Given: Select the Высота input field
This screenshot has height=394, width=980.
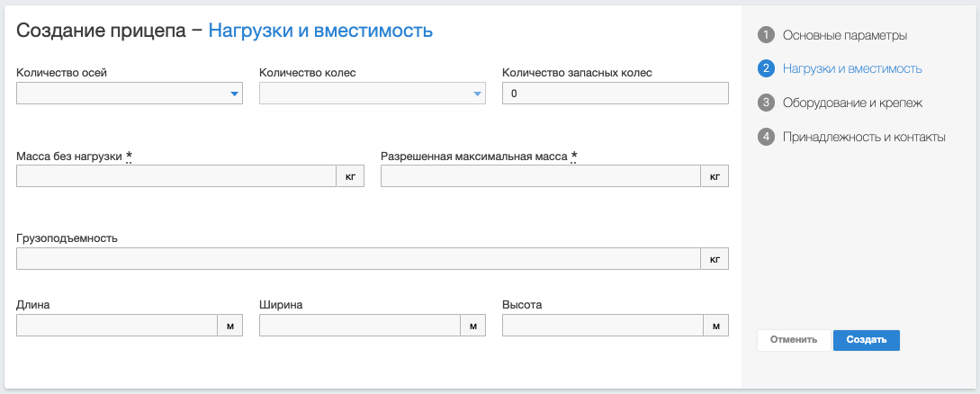Looking at the screenshot, I should (x=602, y=326).
